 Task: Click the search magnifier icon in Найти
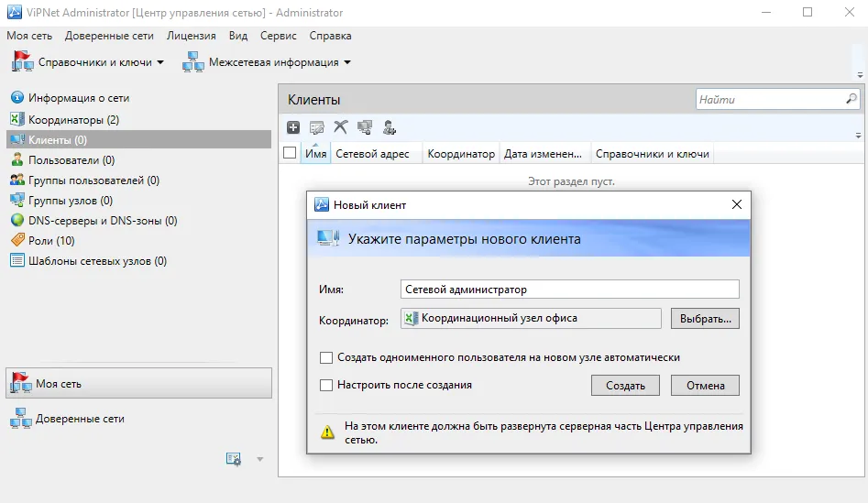tap(851, 99)
